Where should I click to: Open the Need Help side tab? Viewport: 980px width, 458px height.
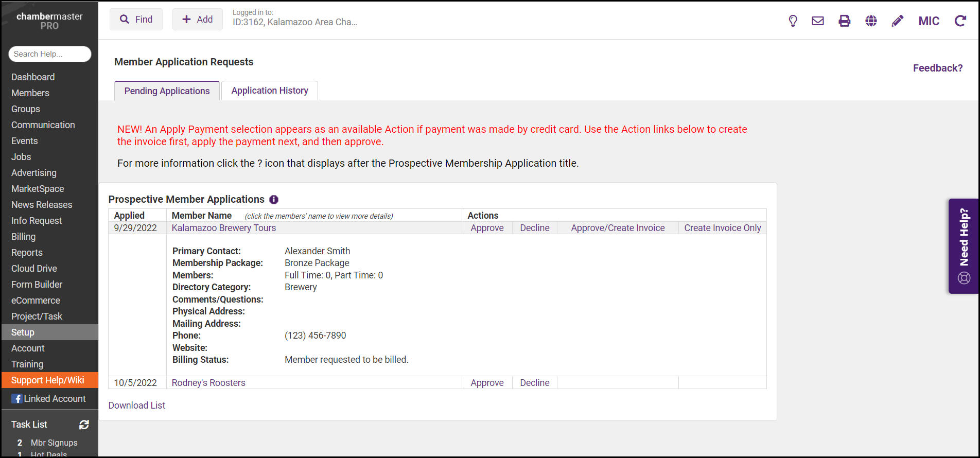coord(964,246)
